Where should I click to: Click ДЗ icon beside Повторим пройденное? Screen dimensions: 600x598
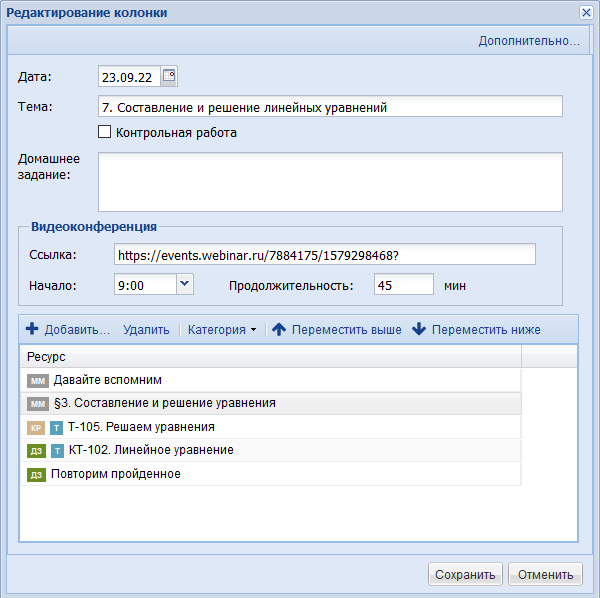[x=36, y=475]
